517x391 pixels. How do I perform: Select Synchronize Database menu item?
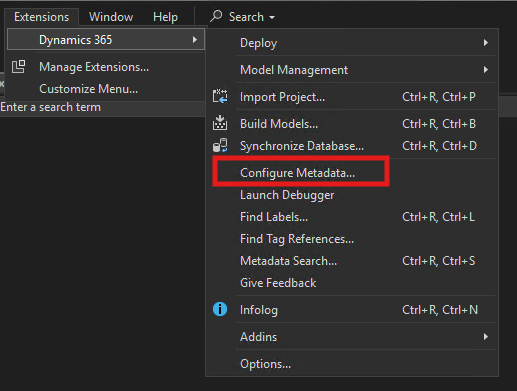click(352, 146)
